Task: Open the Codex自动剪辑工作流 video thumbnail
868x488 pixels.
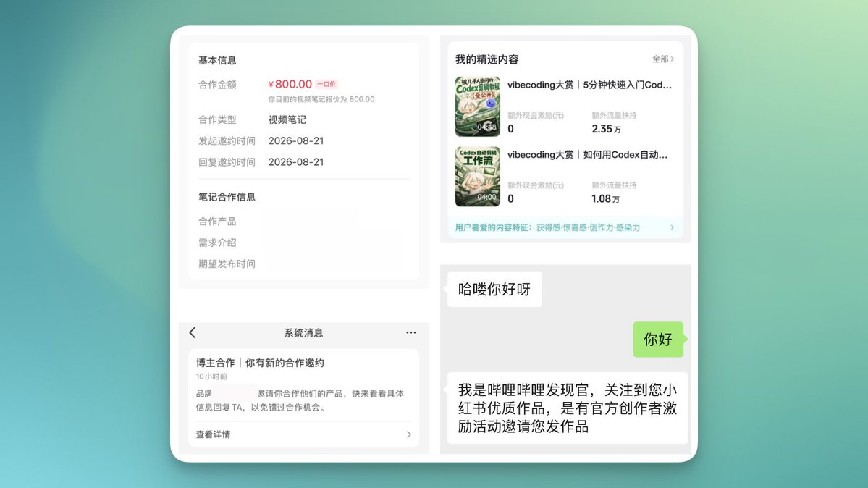Action: (x=478, y=176)
